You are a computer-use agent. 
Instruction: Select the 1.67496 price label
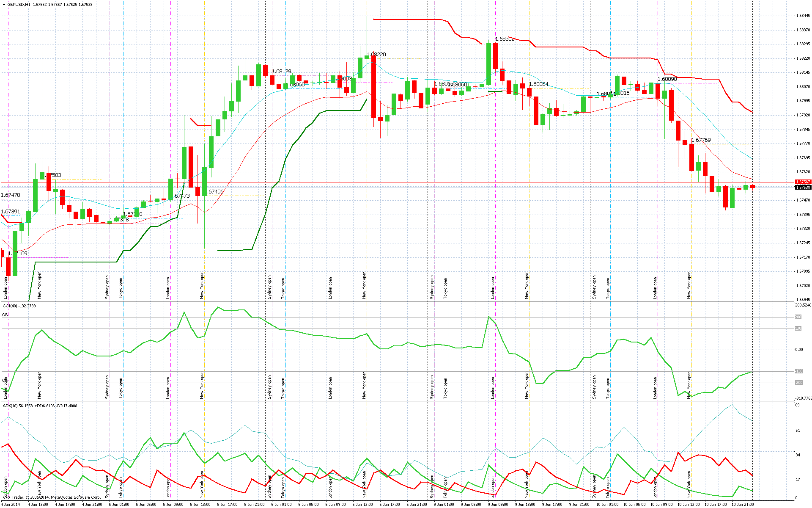coord(215,192)
